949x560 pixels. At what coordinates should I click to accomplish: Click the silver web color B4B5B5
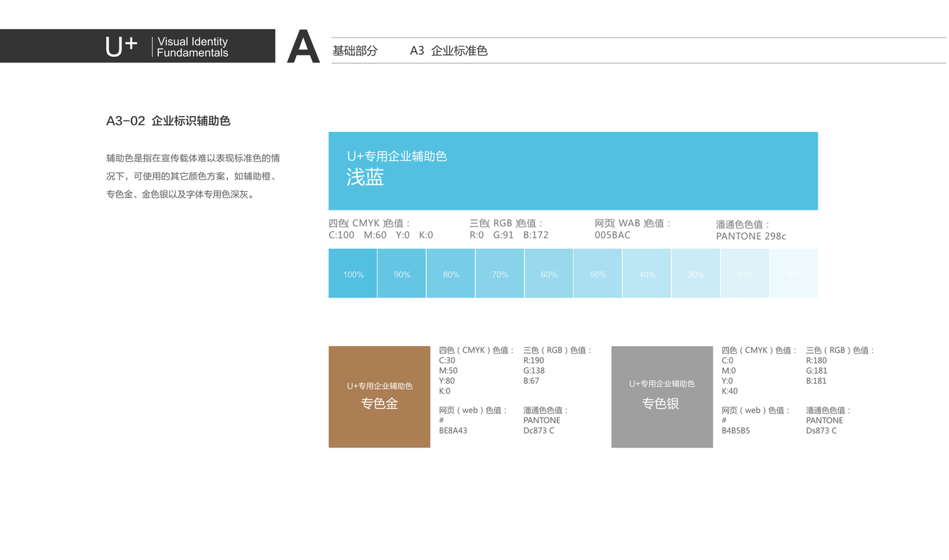point(736,431)
